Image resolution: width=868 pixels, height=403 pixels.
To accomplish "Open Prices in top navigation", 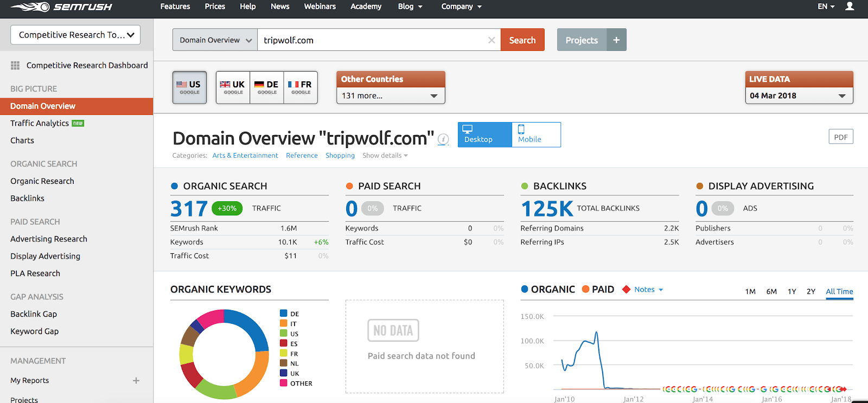I will click(x=215, y=7).
